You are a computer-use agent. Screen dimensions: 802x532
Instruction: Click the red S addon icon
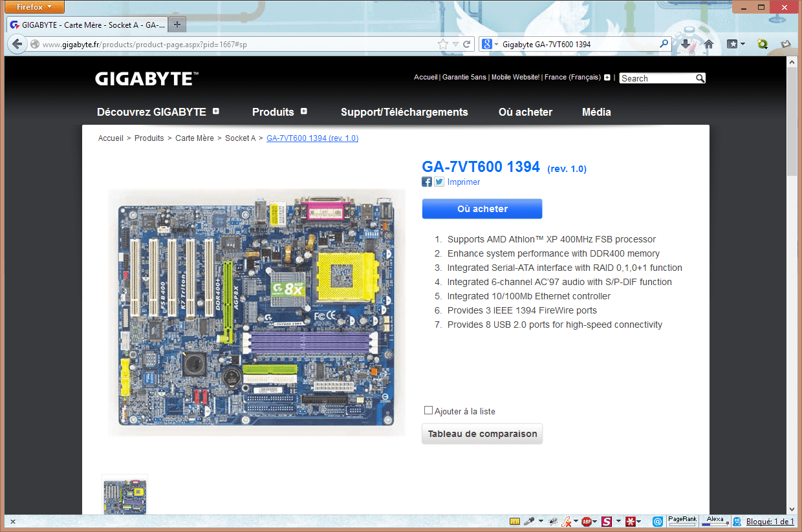point(607,521)
